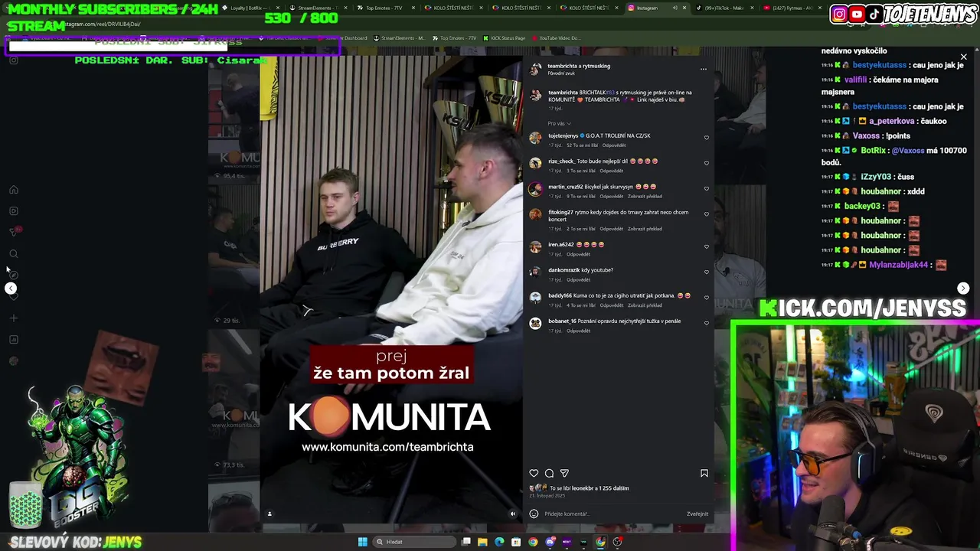This screenshot has height=551, width=980.
Task: Open Discord from the taskbar
Action: coord(550,542)
